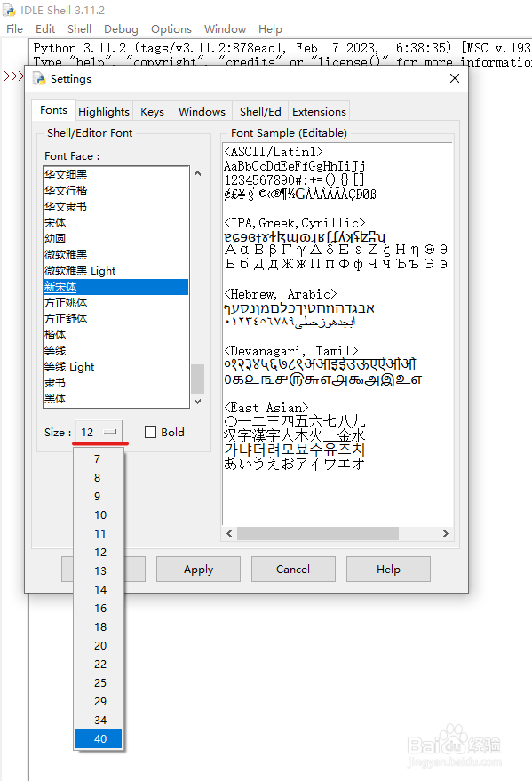This screenshot has height=781, width=532.
Task: Select the Fonts tab
Action: pos(53,110)
